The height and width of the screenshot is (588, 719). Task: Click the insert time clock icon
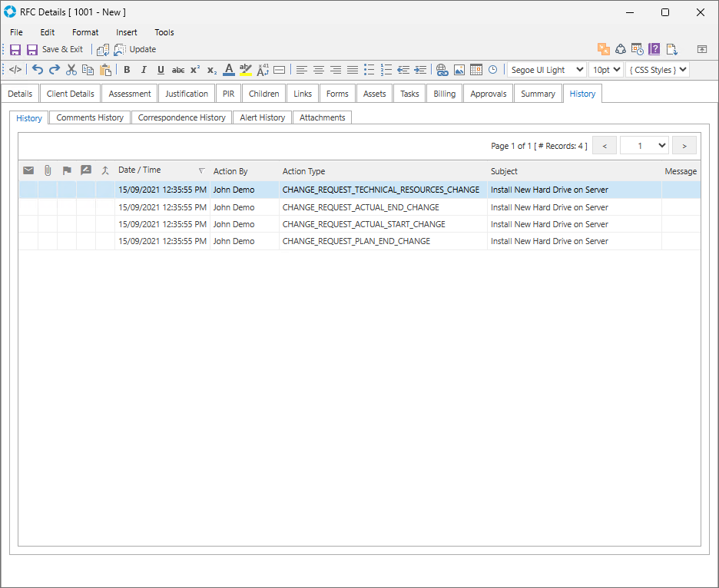click(492, 70)
